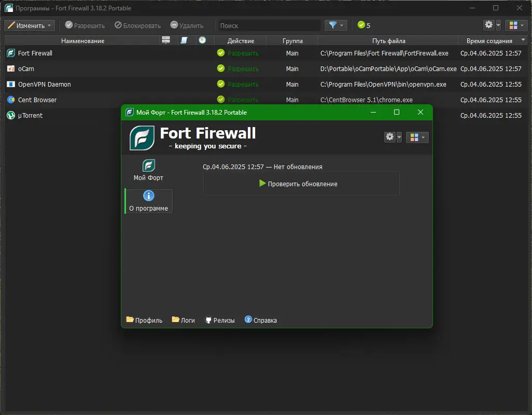Click the Проверить обновление button
This screenshot has width=532, height=415.
[x=301, y=184]
